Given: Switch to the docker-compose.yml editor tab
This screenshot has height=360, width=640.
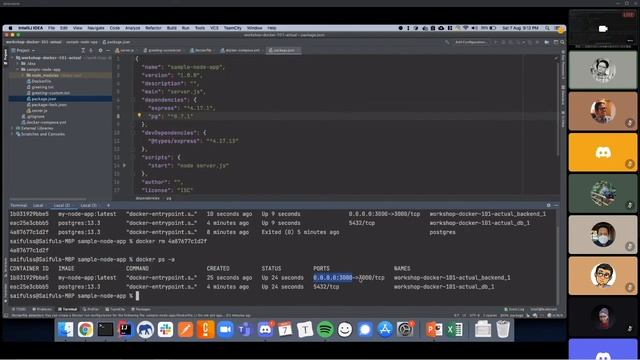Looking at the screenshot, I should tap(242, 50).
